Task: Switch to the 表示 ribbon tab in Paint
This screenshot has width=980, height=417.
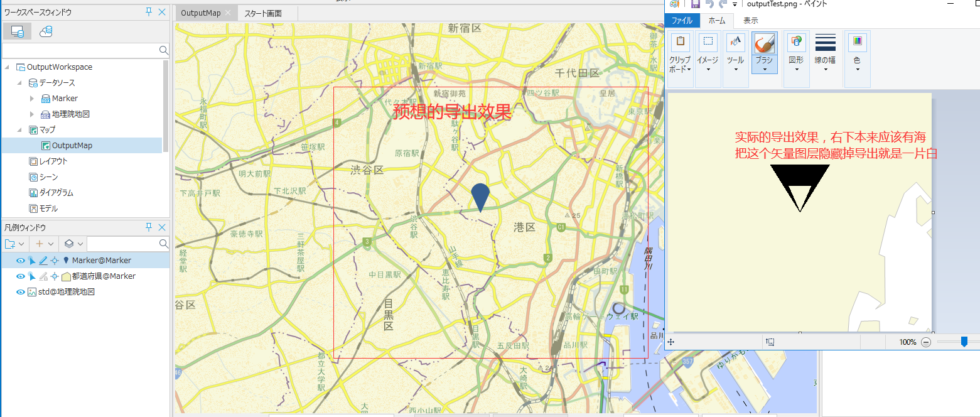Action: click(750, 21)
